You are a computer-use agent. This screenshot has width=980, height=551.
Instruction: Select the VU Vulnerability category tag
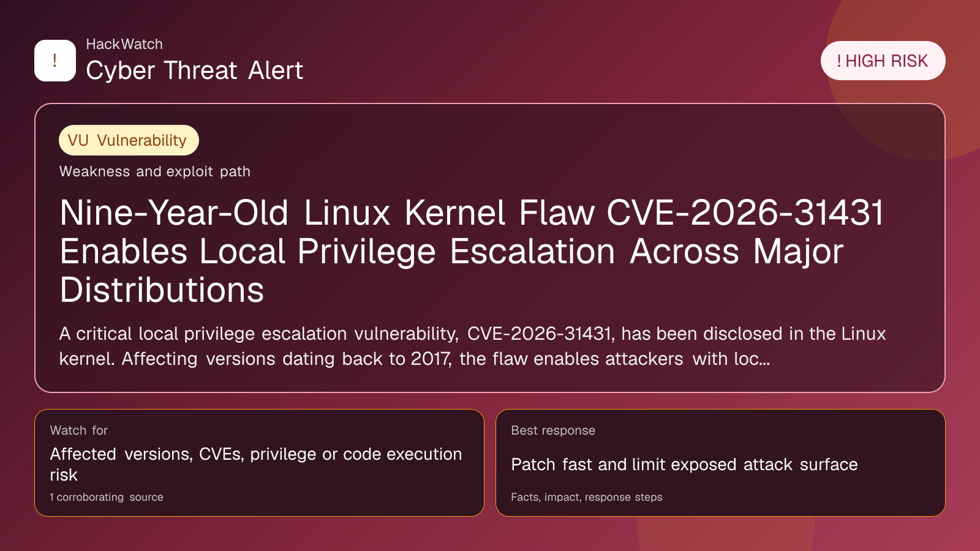[x=129, y=140]
